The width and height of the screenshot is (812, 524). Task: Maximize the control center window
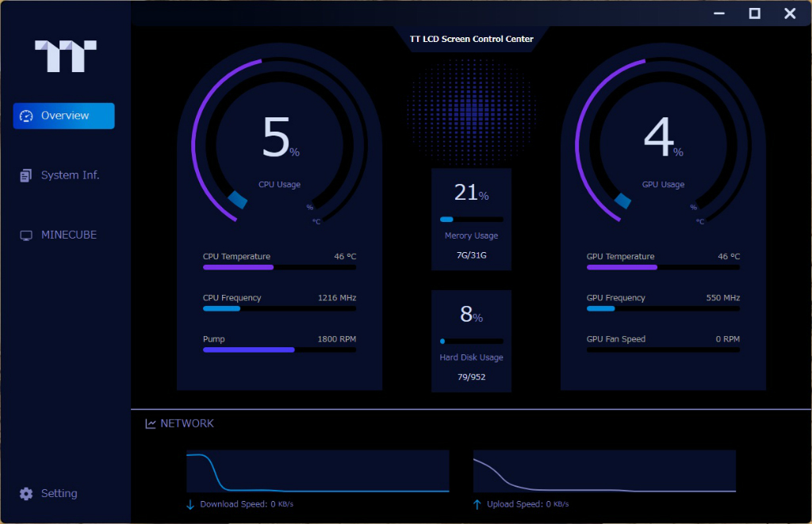755,13
